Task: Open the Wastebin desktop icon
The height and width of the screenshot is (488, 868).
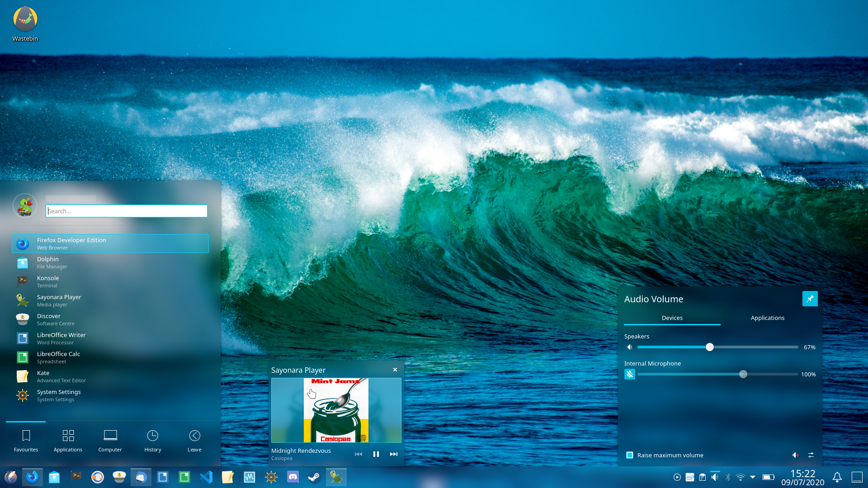Action: pyautogui.click(x=25, y=24)
